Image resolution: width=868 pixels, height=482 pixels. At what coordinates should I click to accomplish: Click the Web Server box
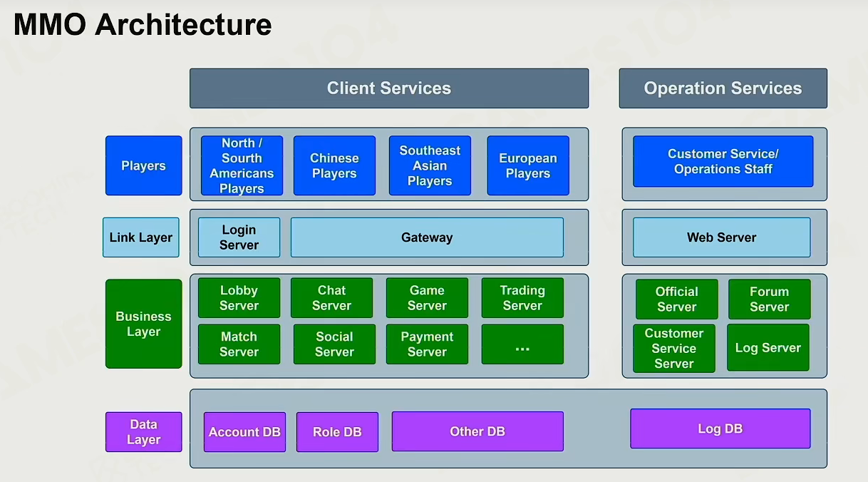722,237
